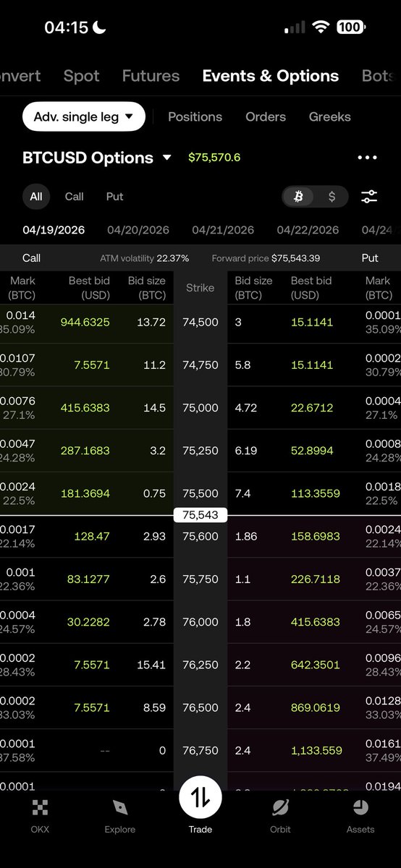Filter to Call options only

click(75, 196)
